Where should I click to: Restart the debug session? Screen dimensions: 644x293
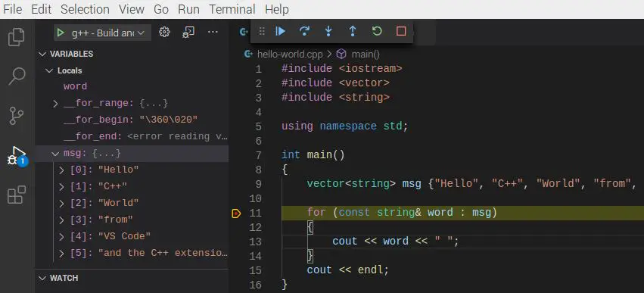coord(377,31)
